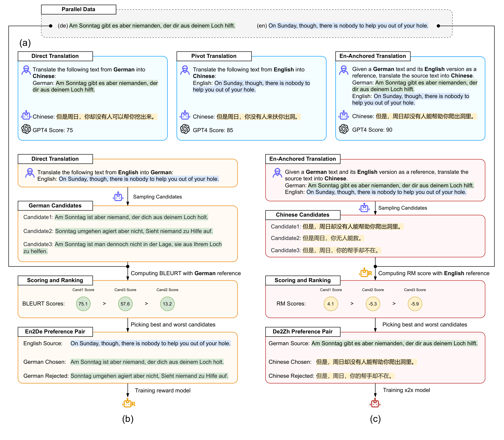The image size is (504, 440).
Task: Click the RM score circle showing 4.1
Action: [x=331, y=304]
